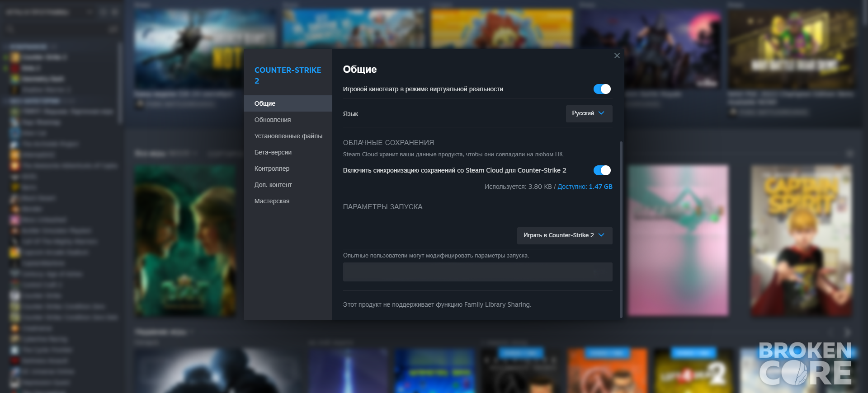Select the Общие tab in sidebar
The width and height of the screenshot is (868, 393).
coord(288,103)
